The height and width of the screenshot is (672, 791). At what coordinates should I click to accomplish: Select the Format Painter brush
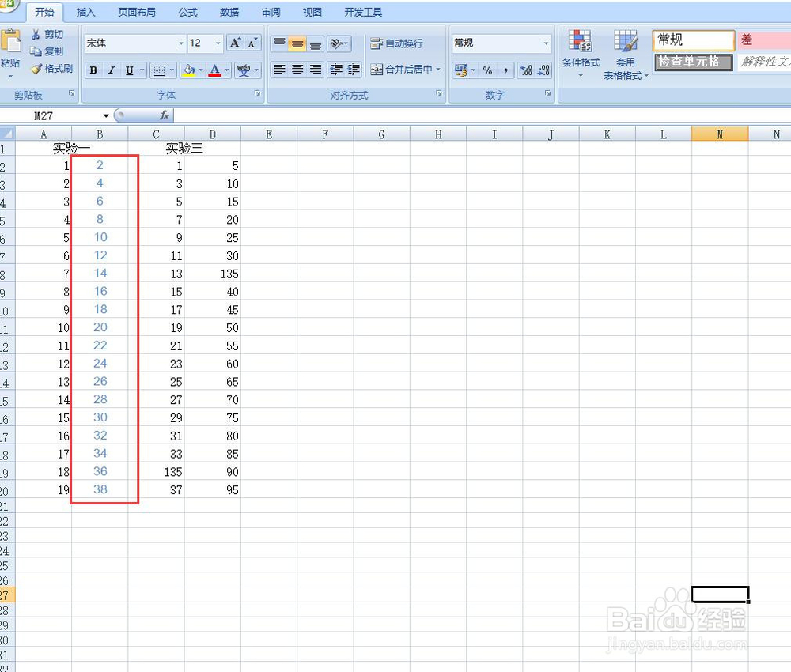[x=36, y=69]
